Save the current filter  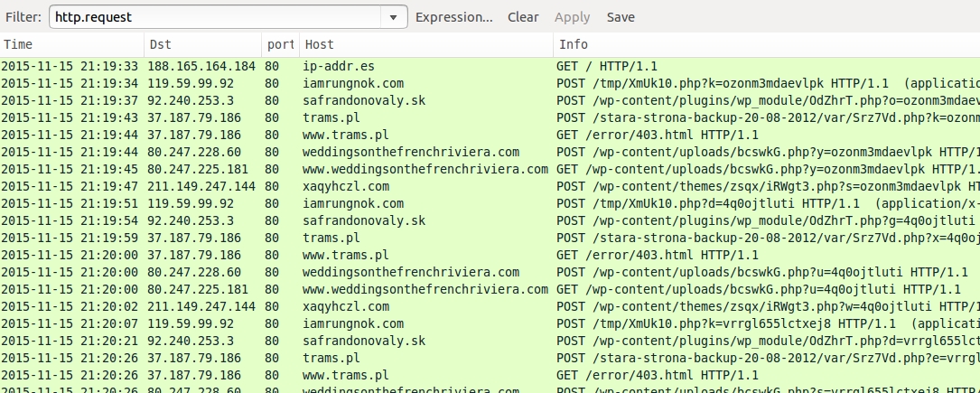621,17
